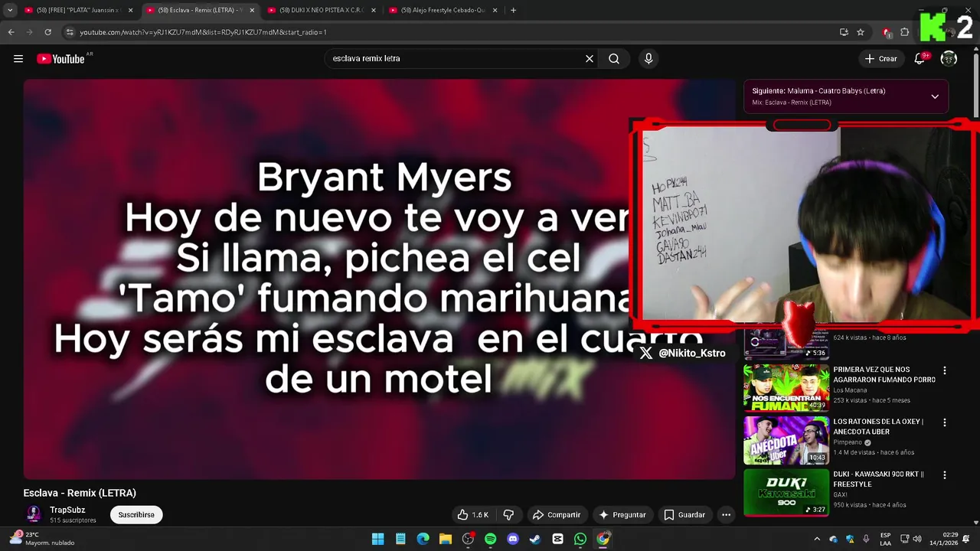Click the main video player area
Viewport: 980px width, 551px height.
[x=379, y=279]
